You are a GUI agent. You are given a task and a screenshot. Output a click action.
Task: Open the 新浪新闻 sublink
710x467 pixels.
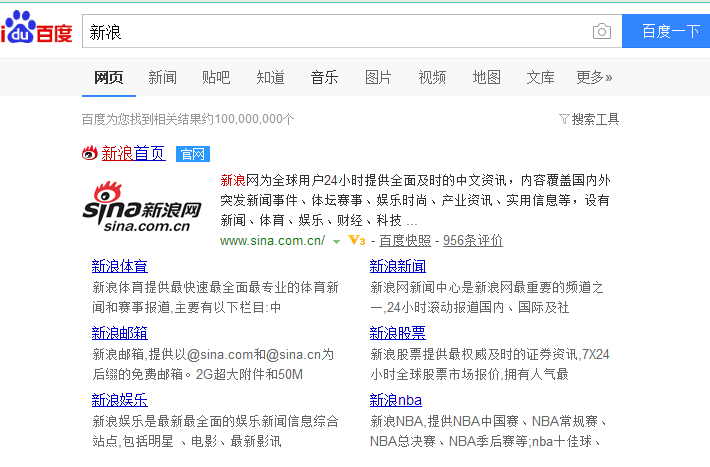click(x=398, y=266)
